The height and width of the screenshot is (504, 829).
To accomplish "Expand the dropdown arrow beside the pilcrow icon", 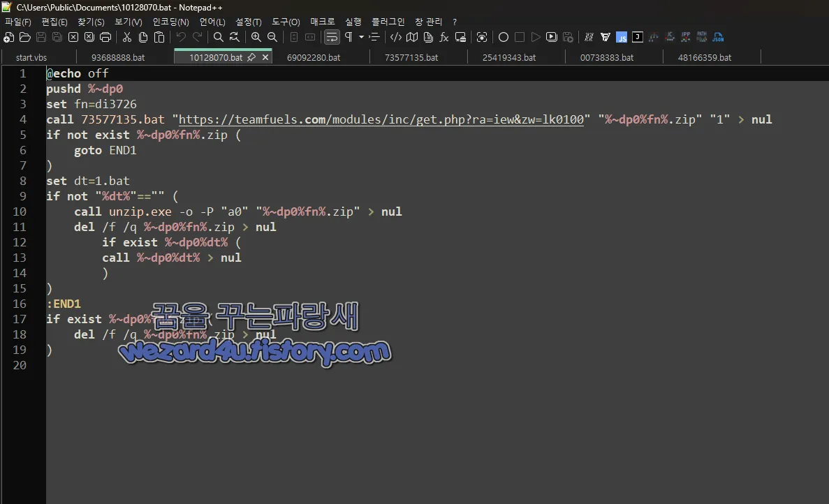I will (x=362, y=37).
